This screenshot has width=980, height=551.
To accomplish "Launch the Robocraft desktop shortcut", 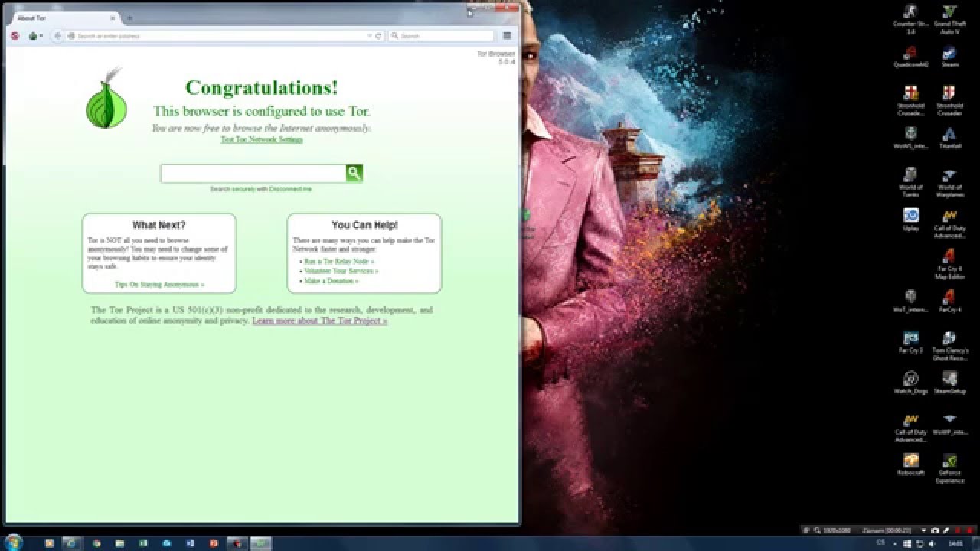I will point(910,464).
